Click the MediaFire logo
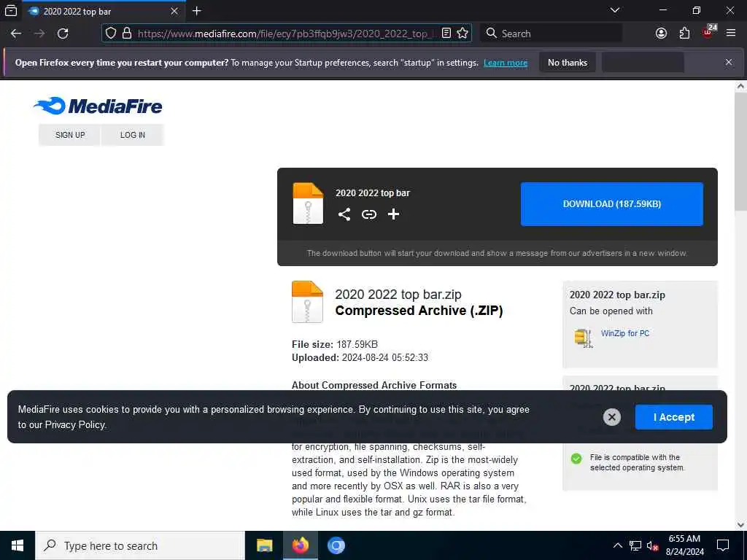The image size is (747, 560). [98, 106]
